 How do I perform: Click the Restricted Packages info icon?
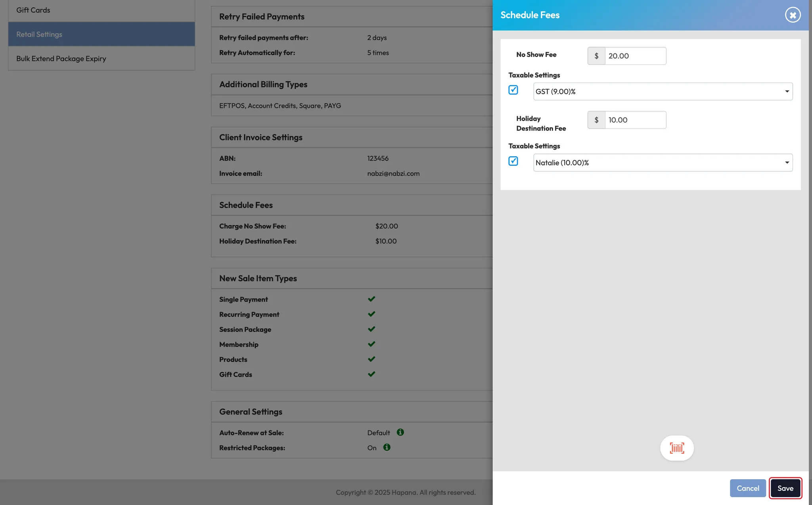coord(387,447)
